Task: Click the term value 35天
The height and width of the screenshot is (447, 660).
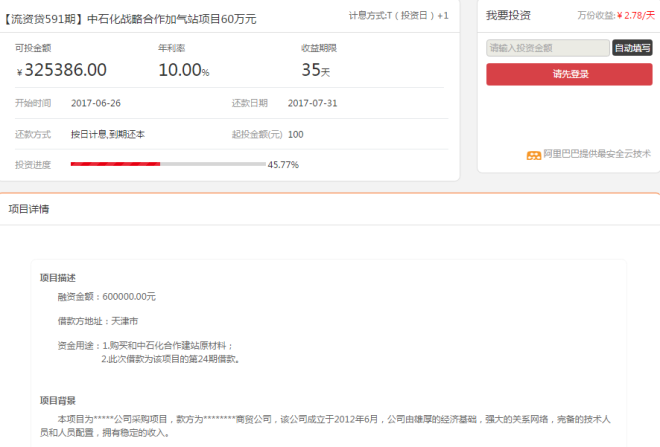Action: tap(316, 70)
